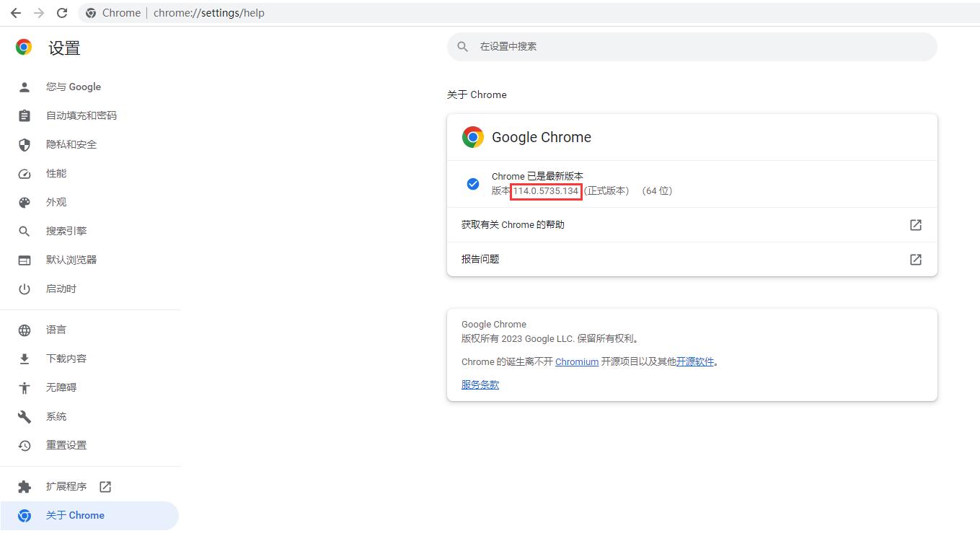Click the wrench icon for 系统

[25, 416]
